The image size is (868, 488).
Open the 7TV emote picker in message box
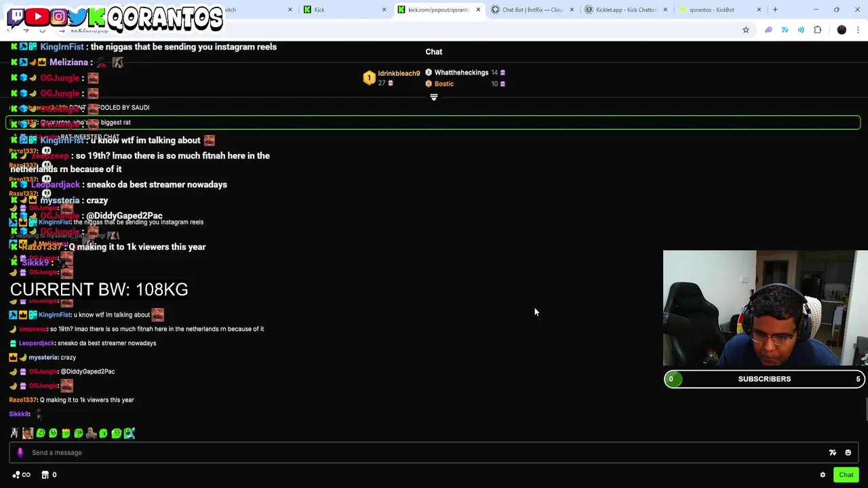[833, 453]
